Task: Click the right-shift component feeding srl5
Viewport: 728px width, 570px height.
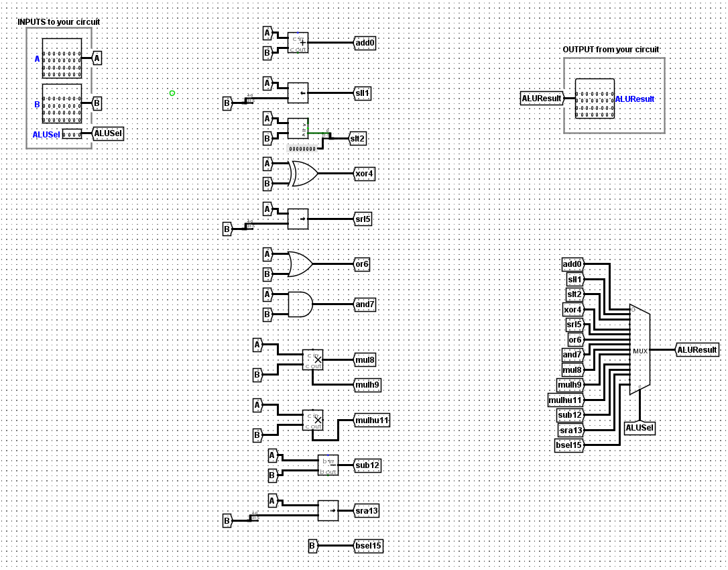Action: point(298,218)
